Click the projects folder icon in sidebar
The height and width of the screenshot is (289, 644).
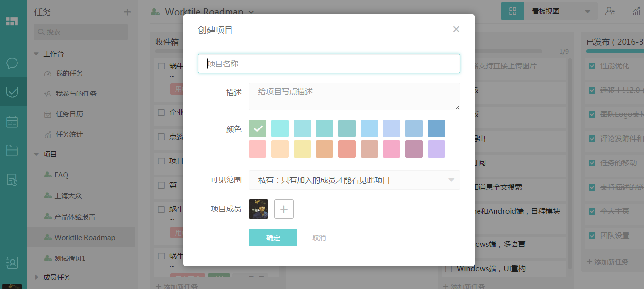point(13,150)
